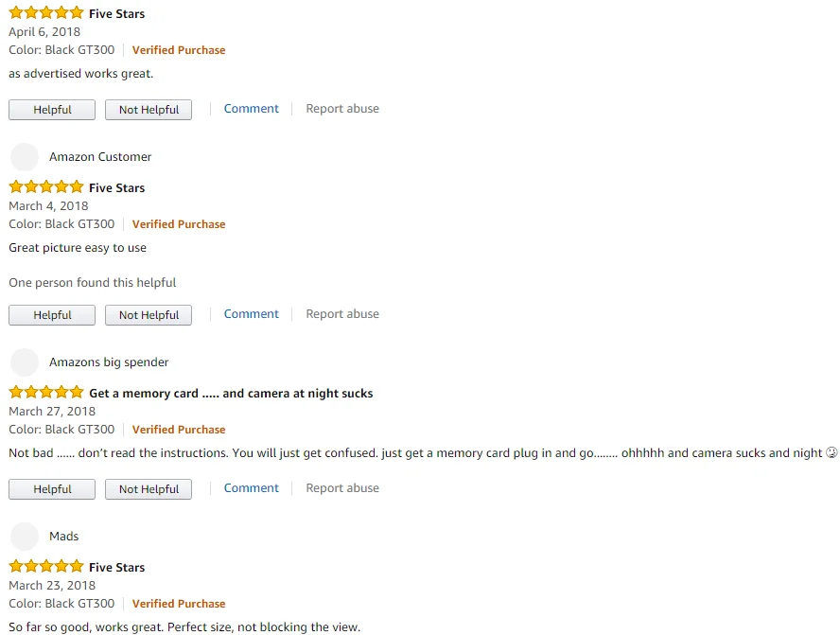The width and height of the screenshot is (840, 635).
Task: Report abuse on memory card review
Action: click(x=342, y=488)
